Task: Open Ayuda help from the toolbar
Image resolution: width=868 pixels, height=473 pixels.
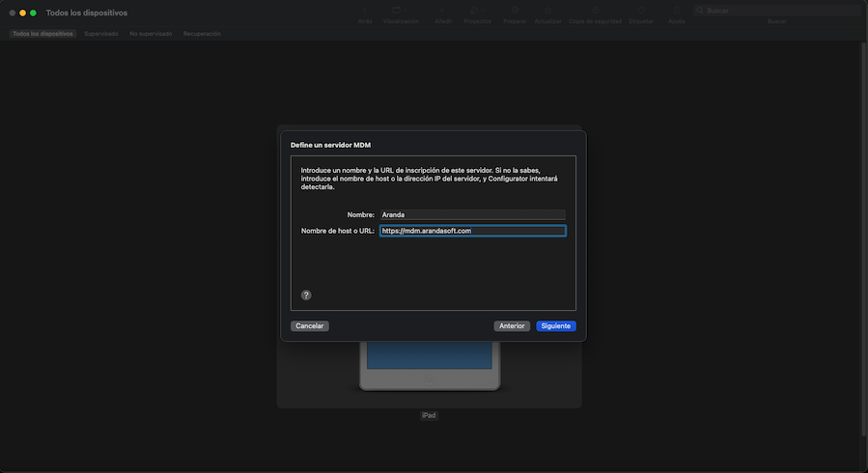Action: (677, 11)
